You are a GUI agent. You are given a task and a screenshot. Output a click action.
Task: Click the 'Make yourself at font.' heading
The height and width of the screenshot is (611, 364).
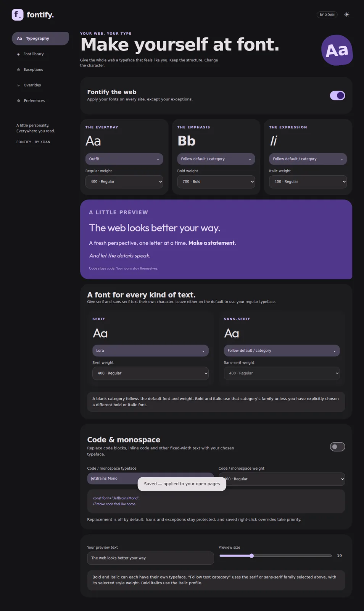(x=180, y=45)
